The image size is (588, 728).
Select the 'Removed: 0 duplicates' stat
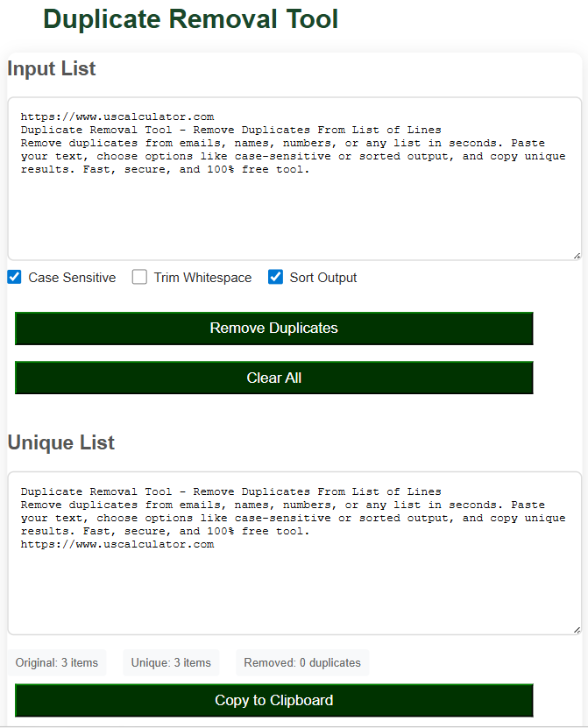pos(302,662)
